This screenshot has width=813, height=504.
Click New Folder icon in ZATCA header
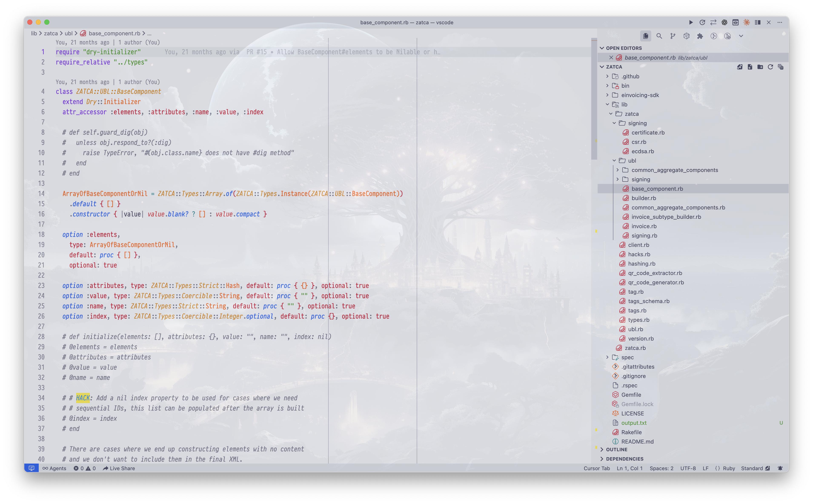pos(760,67)
